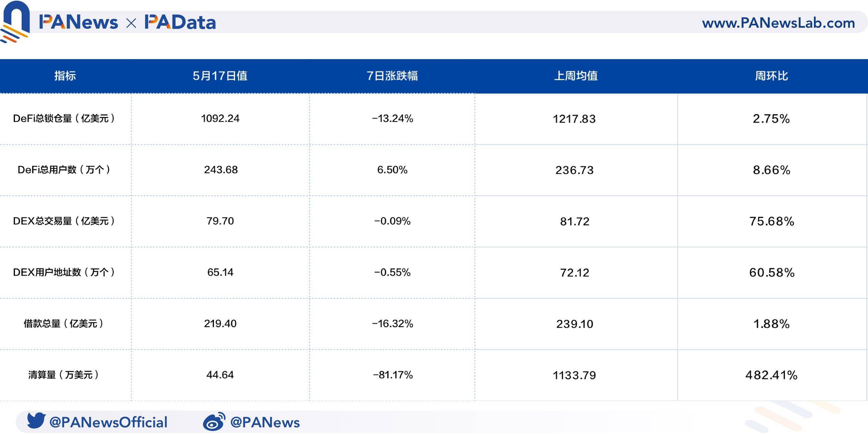
Task: Click the DEX总交易量 row label
Action: [64, 221]
